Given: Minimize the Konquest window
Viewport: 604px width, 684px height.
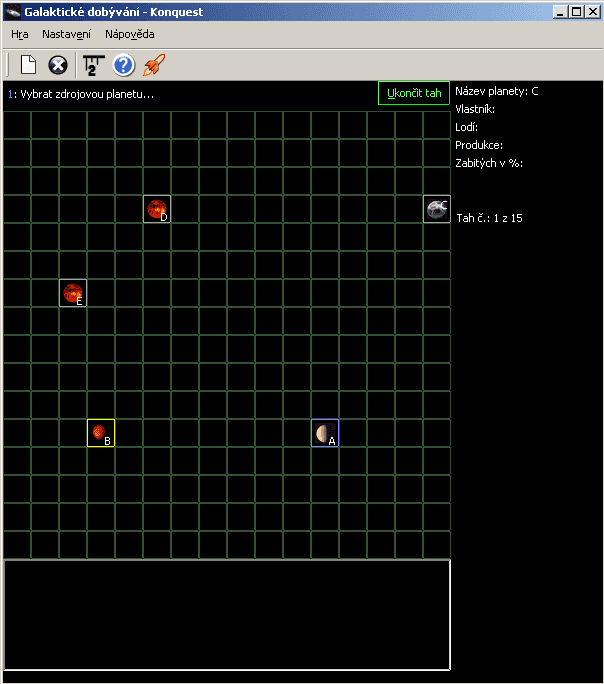Looking at the screenshot, I should [560, 12].
